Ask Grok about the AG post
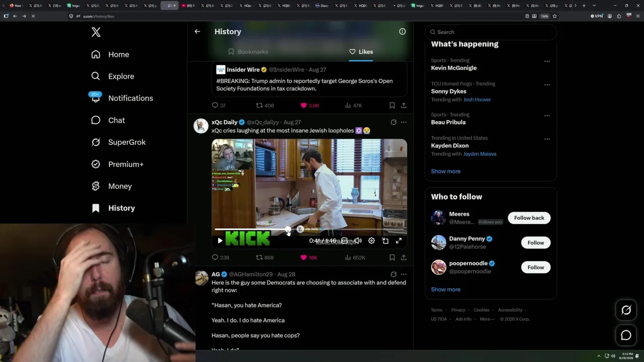The height and width of the screenshot is (362, 644). pyautogui.click(x=393, y=275)
